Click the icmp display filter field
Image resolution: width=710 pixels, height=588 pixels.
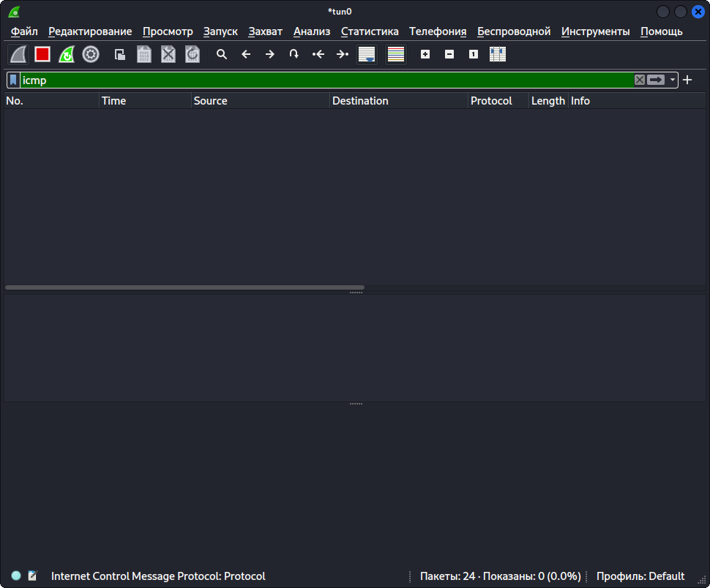point(327,80)
